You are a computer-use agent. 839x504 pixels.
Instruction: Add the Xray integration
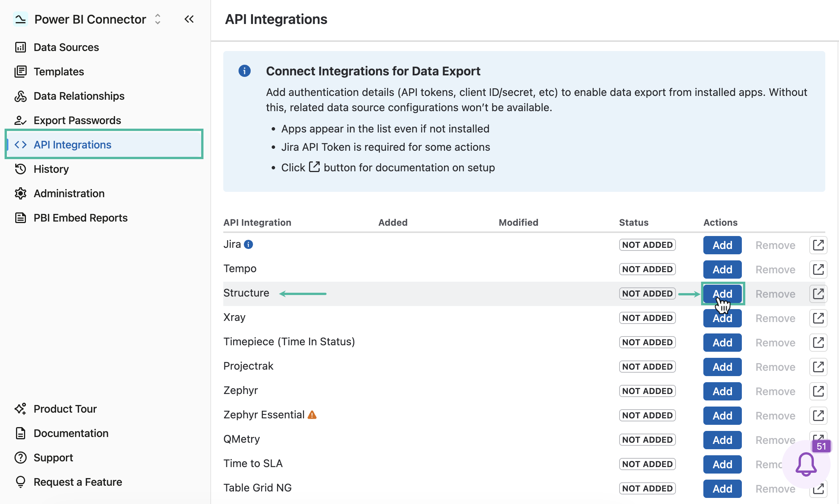(x=722, y=318)
